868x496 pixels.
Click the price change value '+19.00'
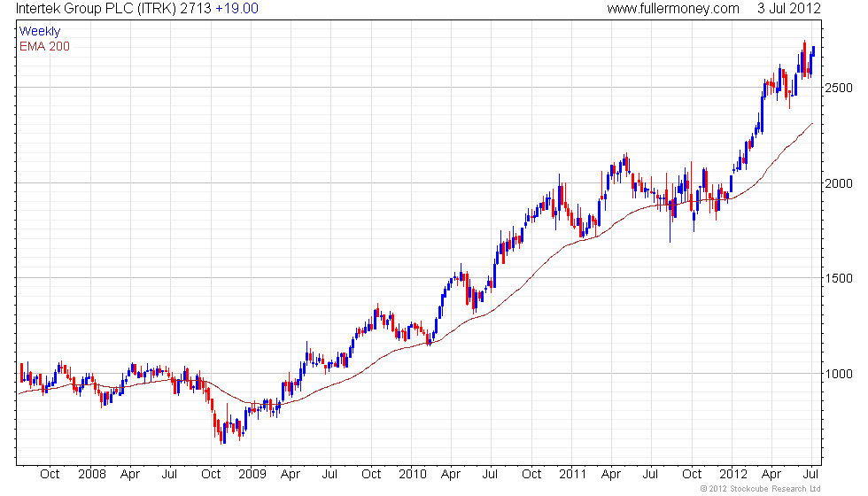237,8
